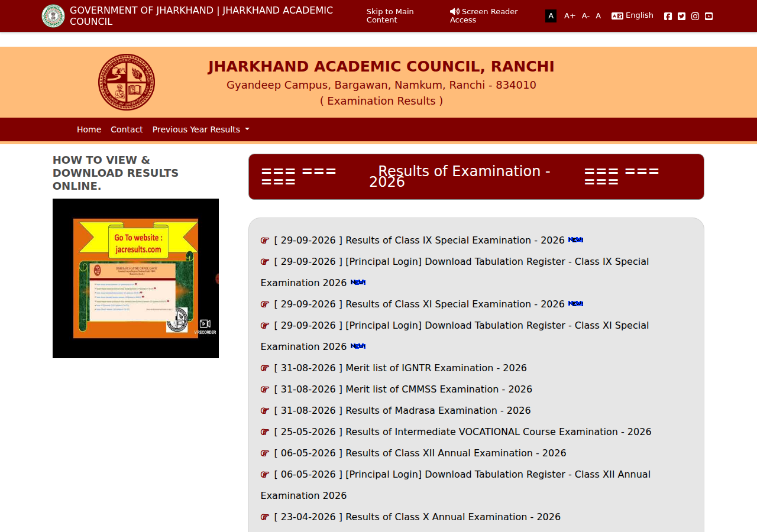757x532 pixels.
Task: Click the language icon beside English
Action: (617, 16)
